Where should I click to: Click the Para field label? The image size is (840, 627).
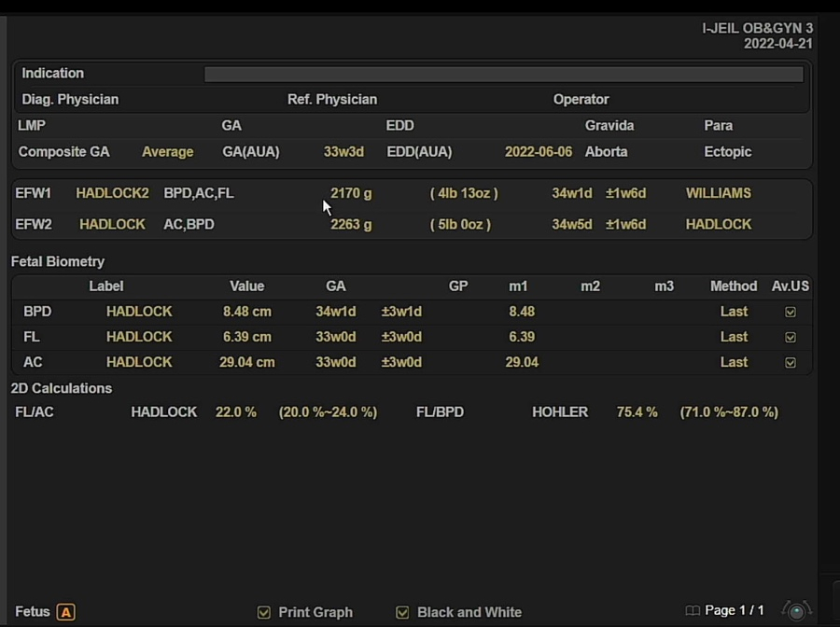719,126
